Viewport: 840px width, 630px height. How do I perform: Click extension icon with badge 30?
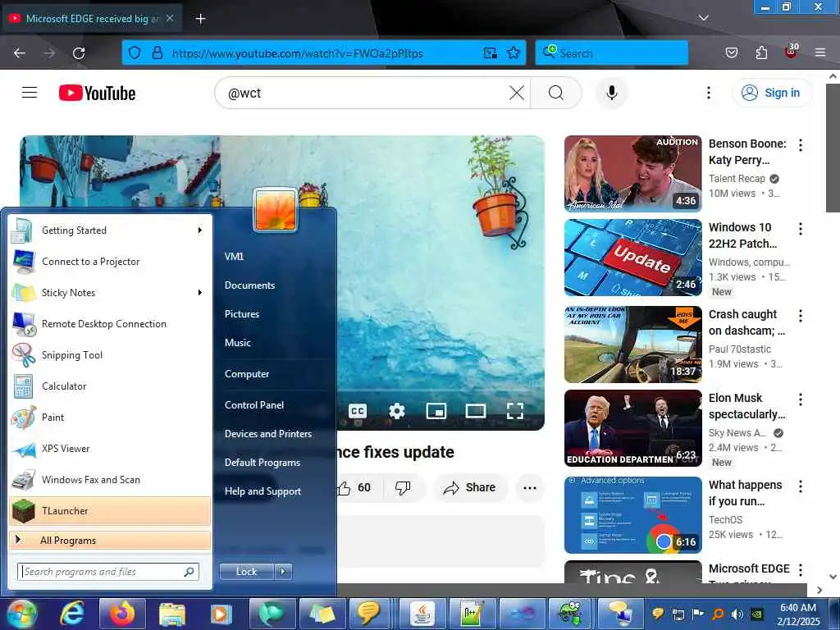[791, 52]
